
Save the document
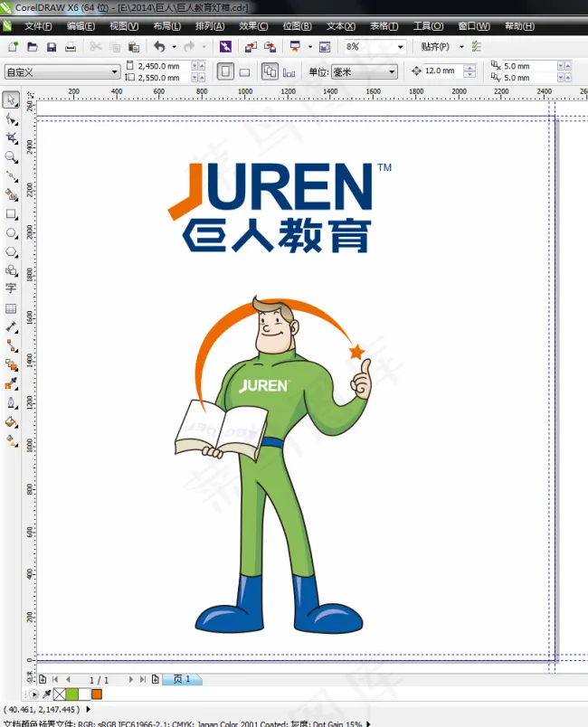[x=52, y=47]
